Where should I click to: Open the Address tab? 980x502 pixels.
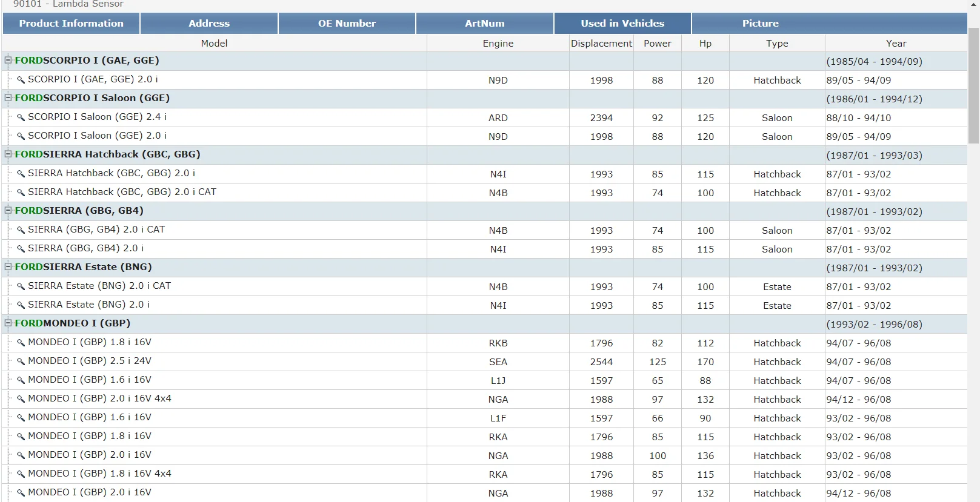pyautogui.click(x=209, y=24)
